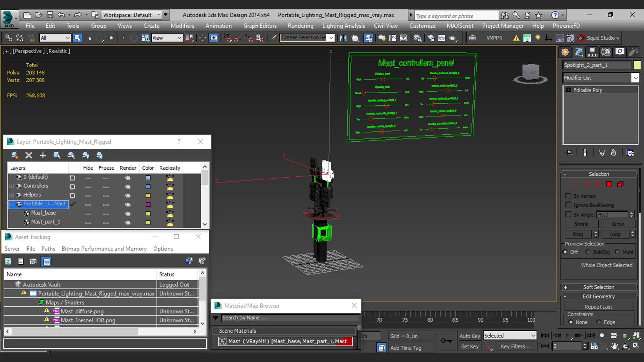Select Edge constraint radio button

pos(599,322)
